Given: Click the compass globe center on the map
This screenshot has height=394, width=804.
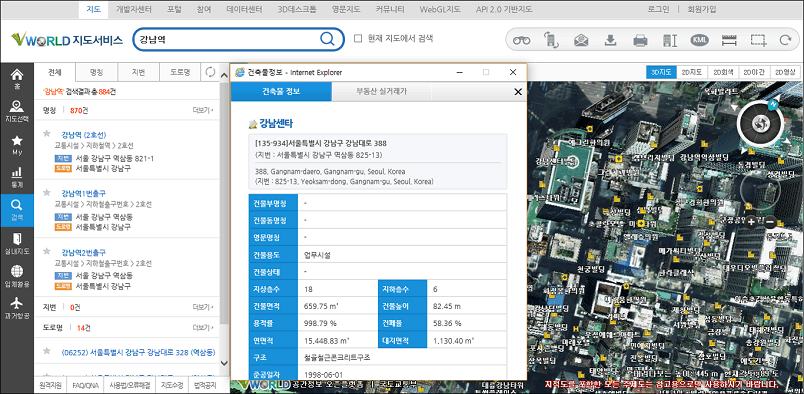Looking at the screenshot, I should coord(760,123).
